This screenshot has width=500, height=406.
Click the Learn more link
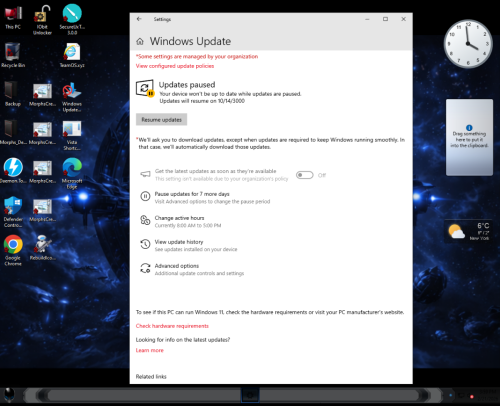tap(150, 350)
